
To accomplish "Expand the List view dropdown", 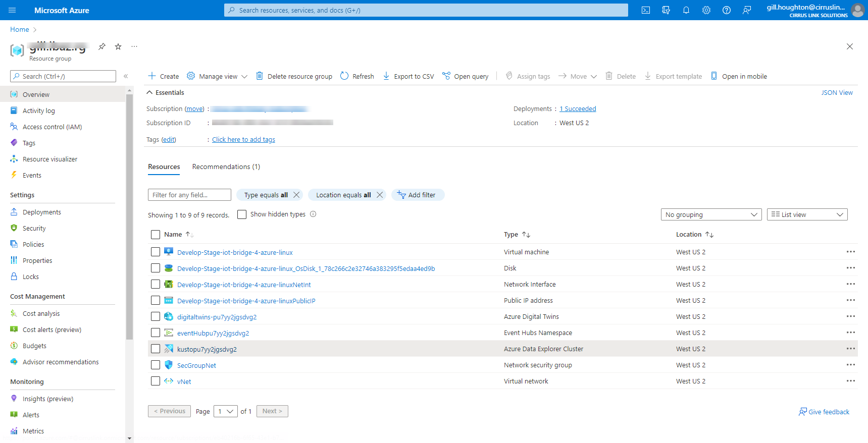I will pos(807,214).
